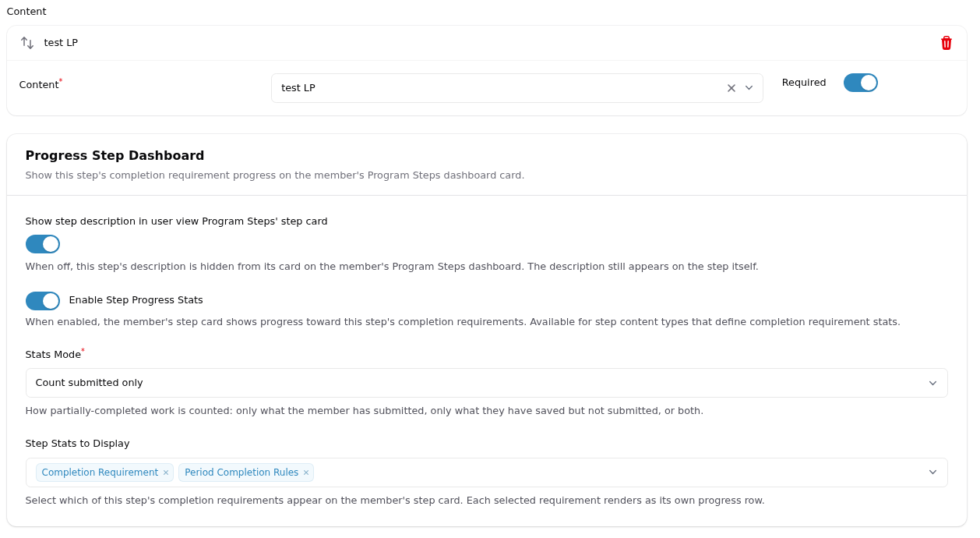Viewport: 980px width, 538px height.
Task: Click the Progress Step Dashboard heading
Action: pos(115,155)
